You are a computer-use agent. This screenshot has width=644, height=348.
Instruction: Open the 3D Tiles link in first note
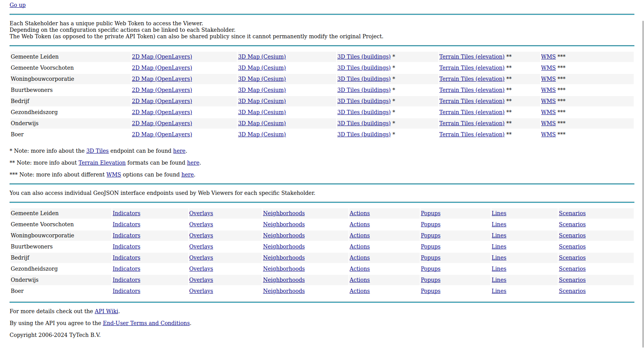click(x=97, y=151)
